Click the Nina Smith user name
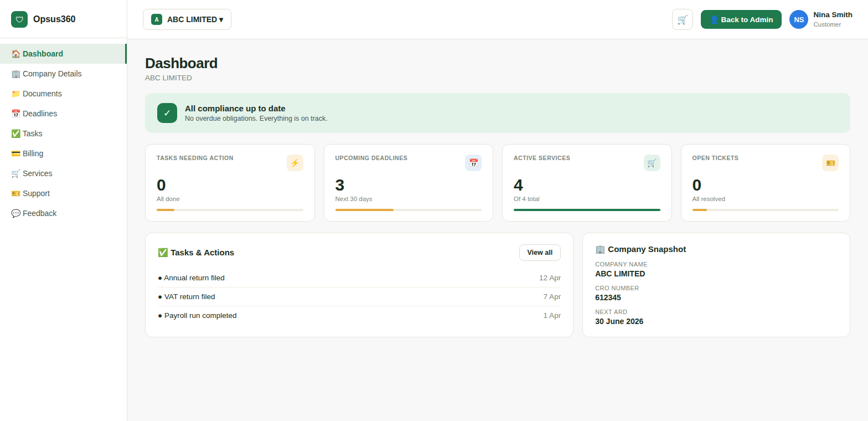Image resolution: width=868 pixels, height=421 pixels. click(833, 15)
